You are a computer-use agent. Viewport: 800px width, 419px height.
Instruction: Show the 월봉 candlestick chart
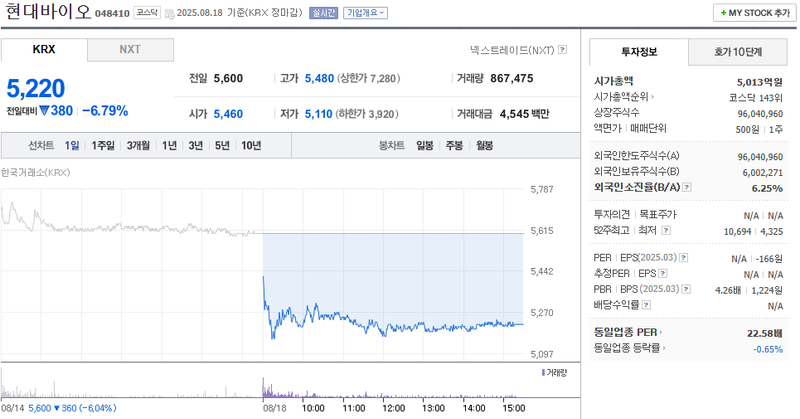[484, 145]
